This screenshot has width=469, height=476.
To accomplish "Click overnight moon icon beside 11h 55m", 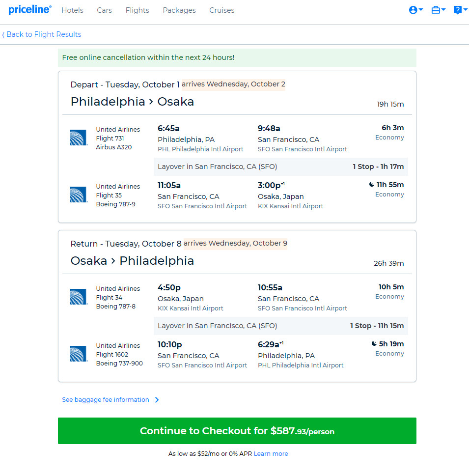I will 371,184.
